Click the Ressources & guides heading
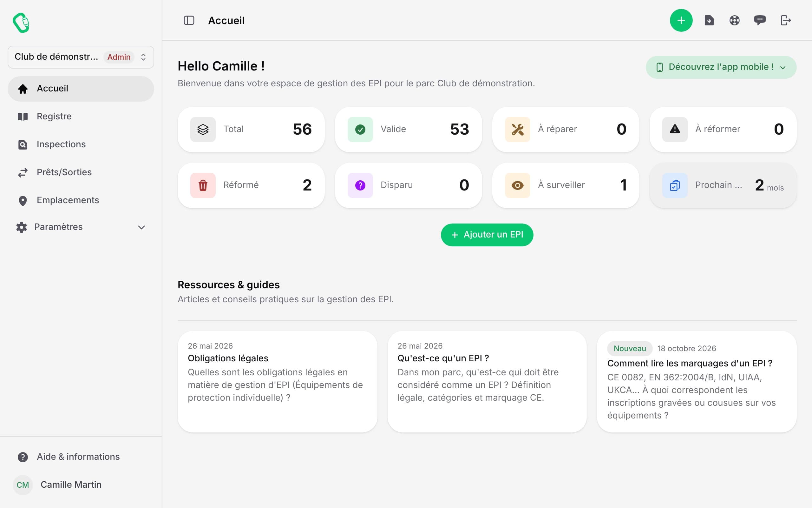812x508 pixels. tap(228, 285)
